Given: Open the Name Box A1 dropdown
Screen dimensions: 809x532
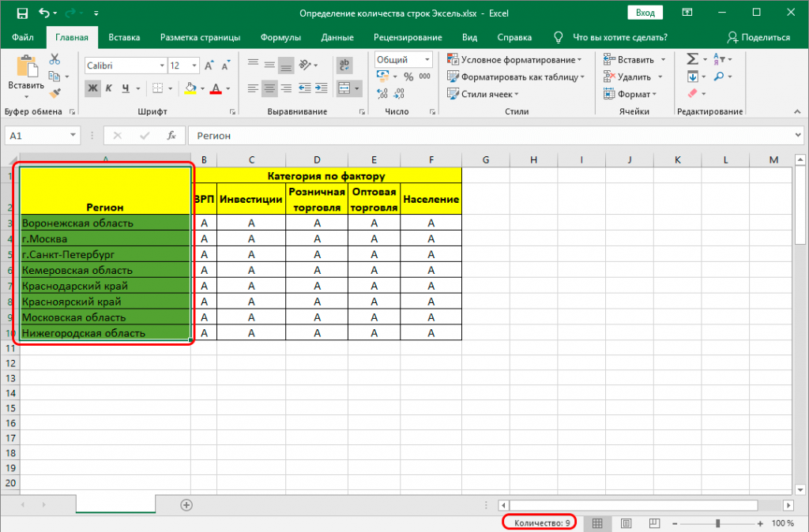Looking at the screenshot, I should (73, 136).
